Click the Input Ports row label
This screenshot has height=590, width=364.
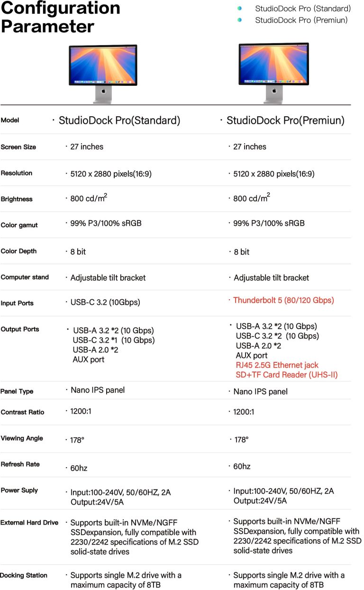click(x=17, y=303)
